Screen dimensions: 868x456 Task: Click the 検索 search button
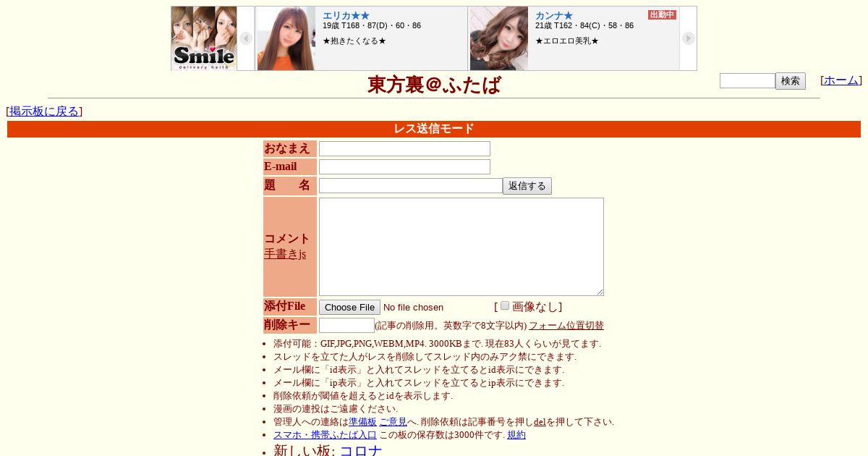click(791, 81)
